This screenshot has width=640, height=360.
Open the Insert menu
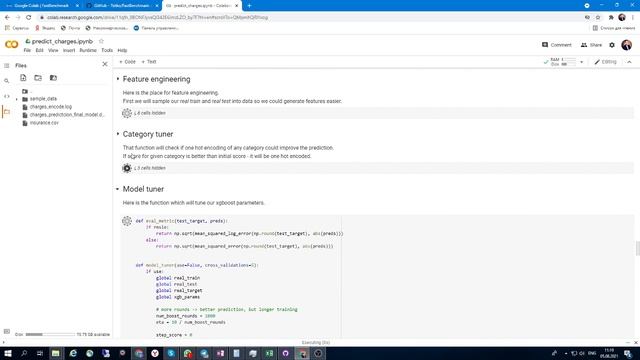coord(69,50)
